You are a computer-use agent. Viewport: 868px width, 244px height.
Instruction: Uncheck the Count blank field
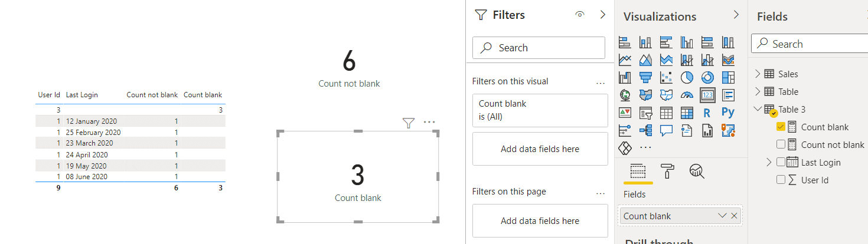coord(781,127)
